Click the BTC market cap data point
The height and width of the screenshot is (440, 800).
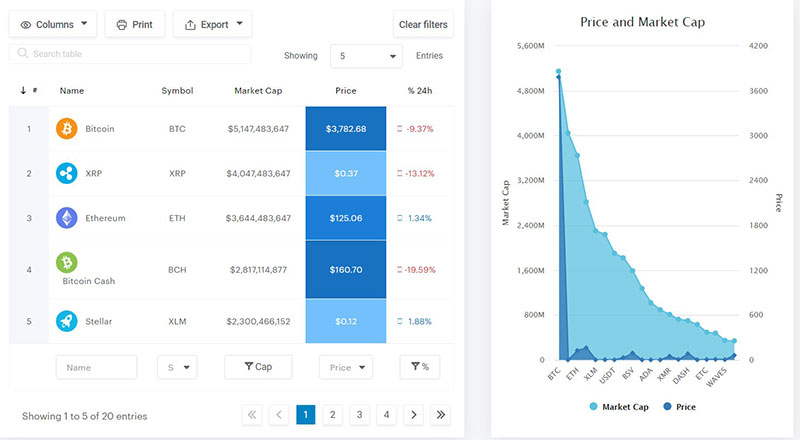pyautogui.click(x=558, y=71)
